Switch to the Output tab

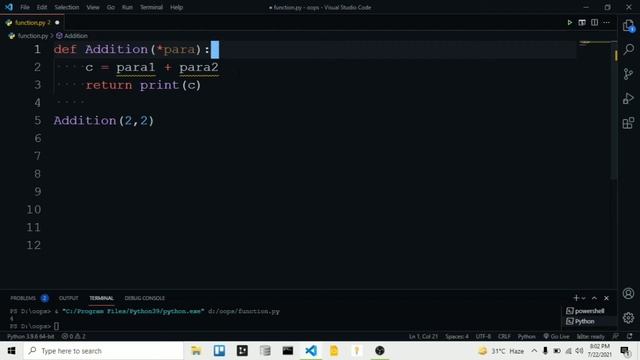click(x=68, y=298)
